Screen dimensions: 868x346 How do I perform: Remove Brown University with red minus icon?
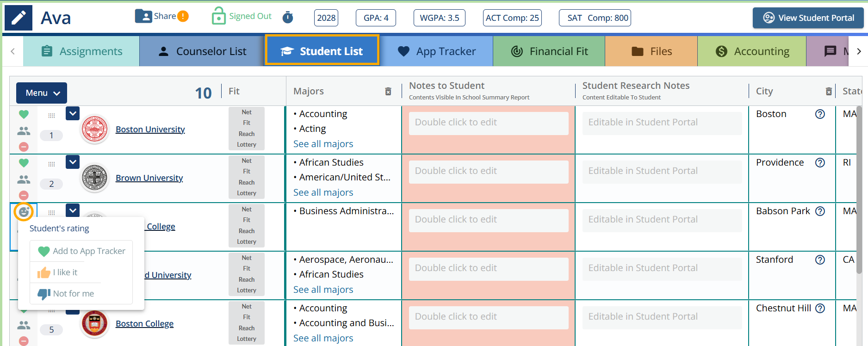[x=24, y=195]
